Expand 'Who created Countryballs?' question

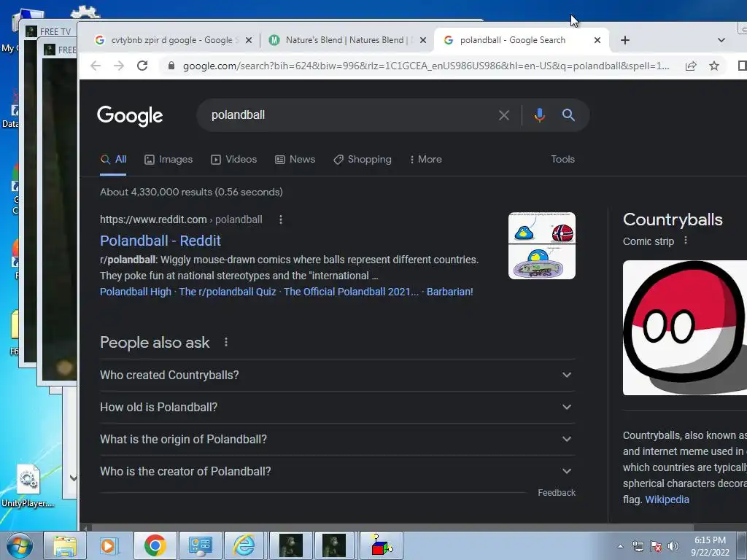click(337, 376)
